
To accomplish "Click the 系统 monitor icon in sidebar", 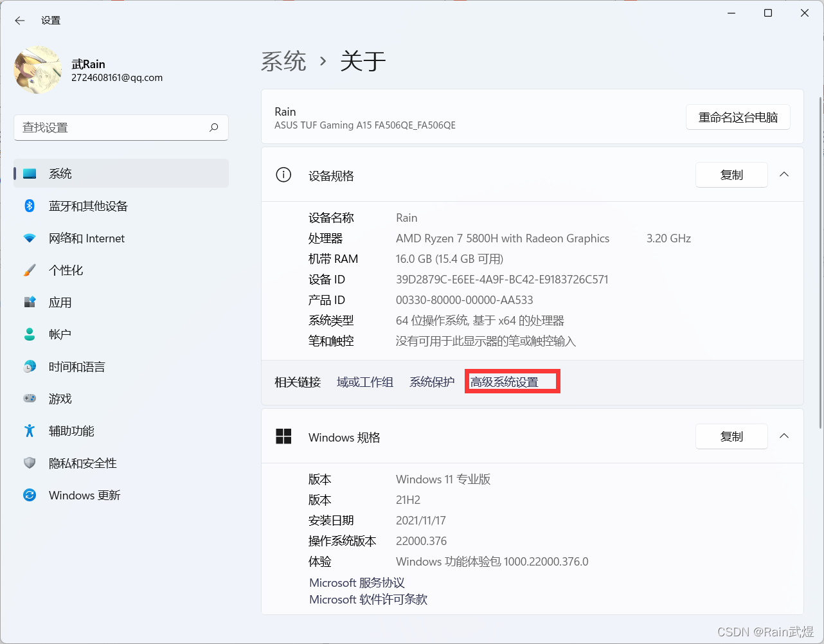I will 30,174.
